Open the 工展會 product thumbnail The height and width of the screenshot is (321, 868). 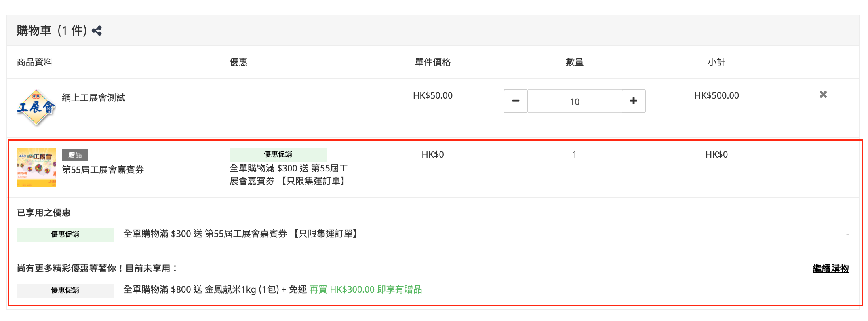pyautogui.click(x=36, y=108)
